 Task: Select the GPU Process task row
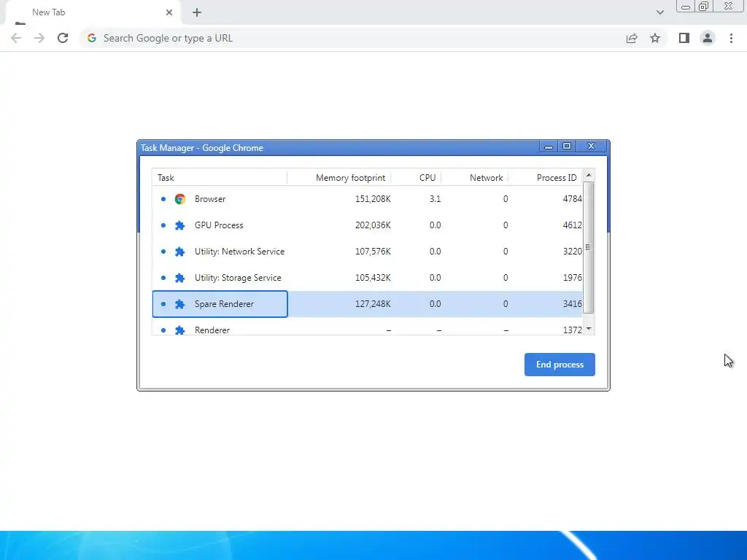(368, 225)
